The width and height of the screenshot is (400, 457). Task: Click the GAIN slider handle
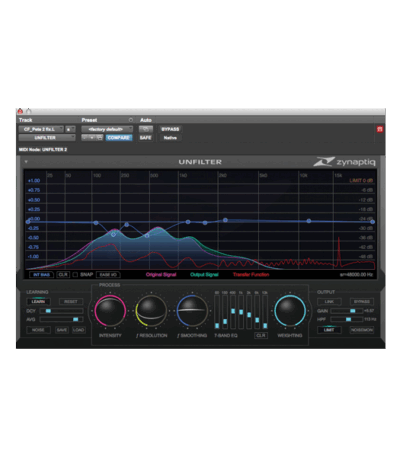pyautogui.click(x=352, y=311)
